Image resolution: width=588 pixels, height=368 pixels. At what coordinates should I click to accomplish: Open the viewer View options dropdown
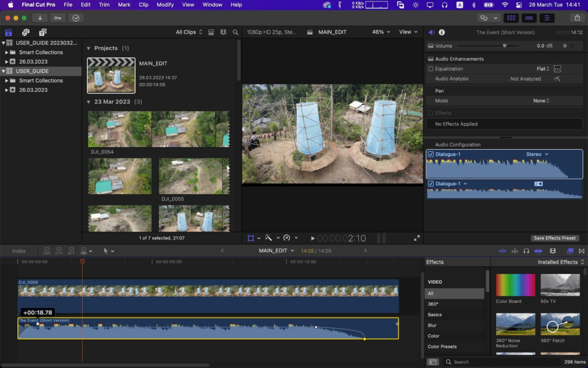pyautogui.click(x=408, y=32)
